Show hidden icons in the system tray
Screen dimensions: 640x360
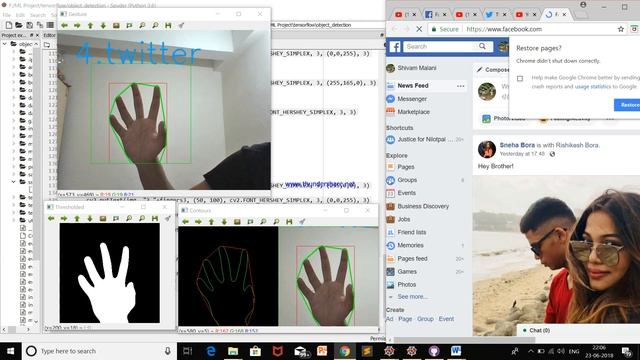[x=531, y=351]
